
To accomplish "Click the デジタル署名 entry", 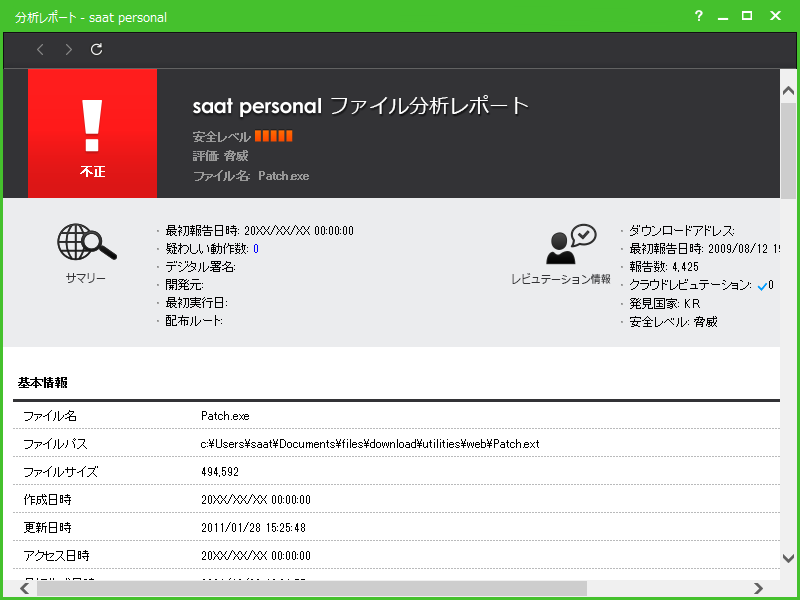I will point(201,267).
